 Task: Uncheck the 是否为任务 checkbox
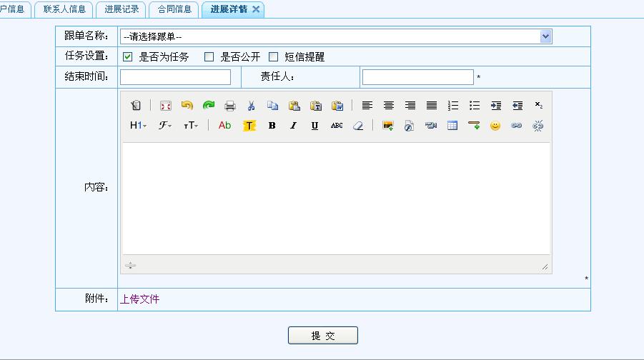pos(128,57)
